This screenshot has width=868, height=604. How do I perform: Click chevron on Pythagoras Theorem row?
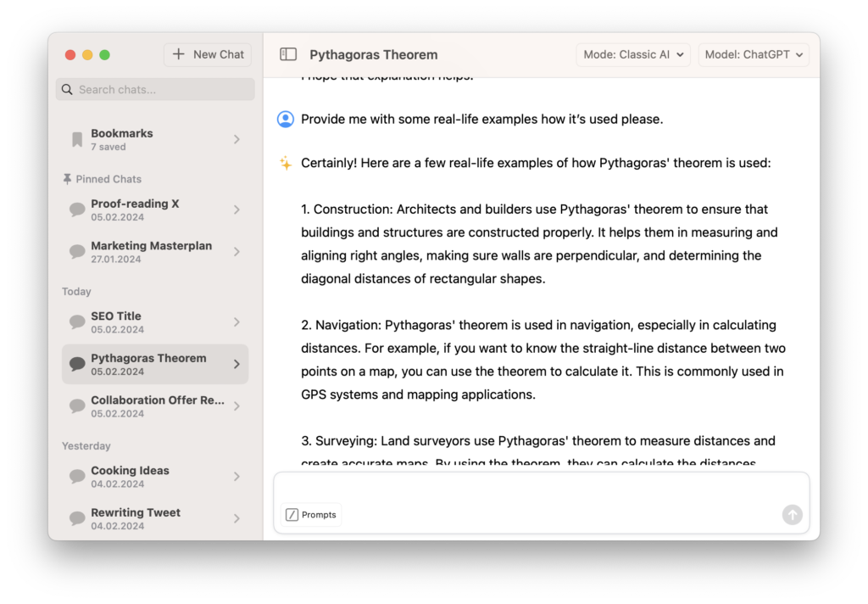point(237,364)
